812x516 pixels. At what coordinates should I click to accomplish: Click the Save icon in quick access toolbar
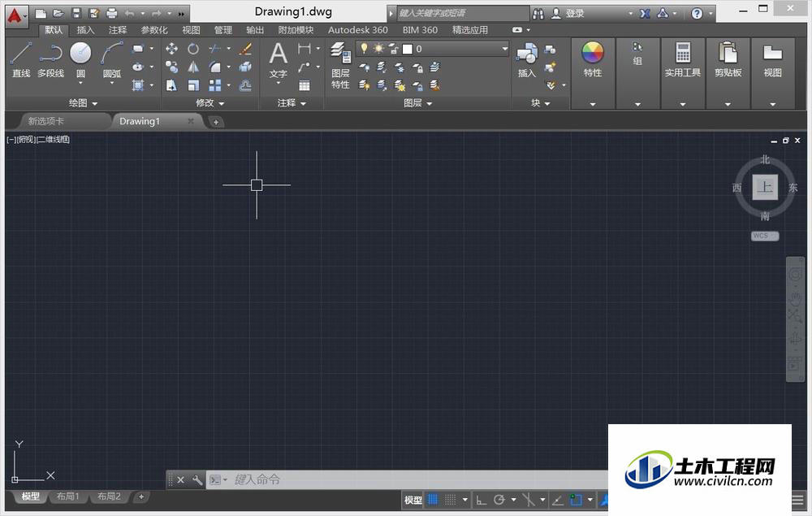(76, 14)
